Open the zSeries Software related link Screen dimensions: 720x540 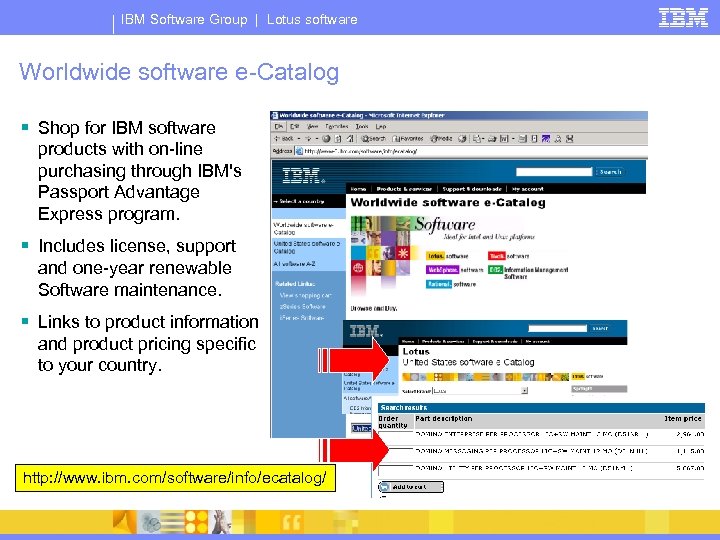[x=303, y=306]
